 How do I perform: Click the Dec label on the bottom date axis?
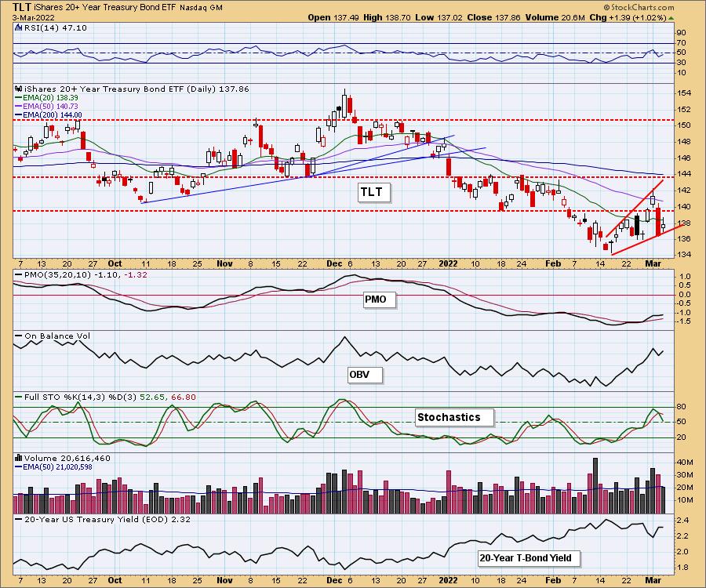(x=334, y=580)
